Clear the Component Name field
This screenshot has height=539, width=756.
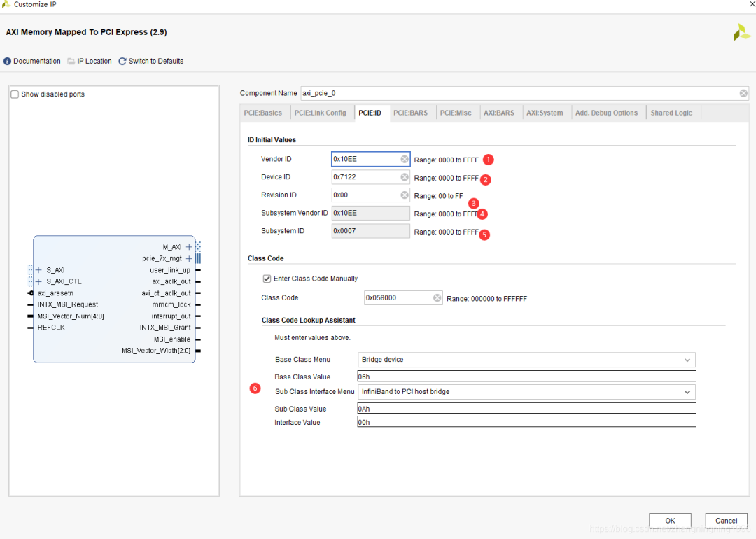point(743,93)
